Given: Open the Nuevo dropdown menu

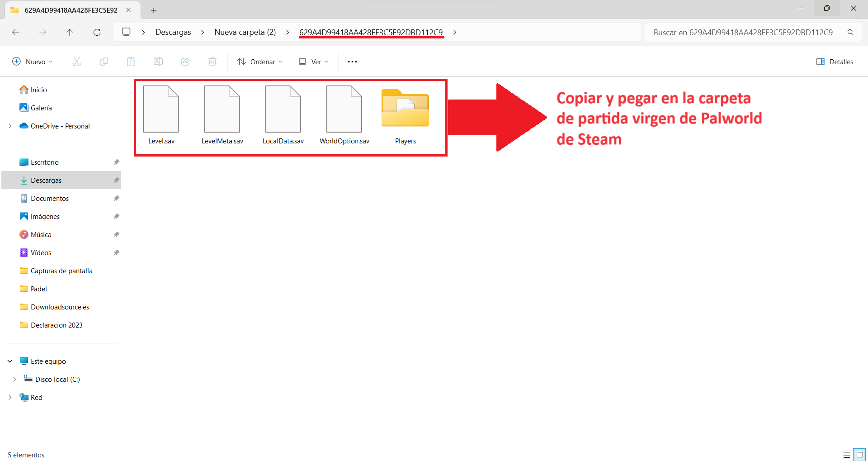Looking at the screenshot, I should click(32, 62).
